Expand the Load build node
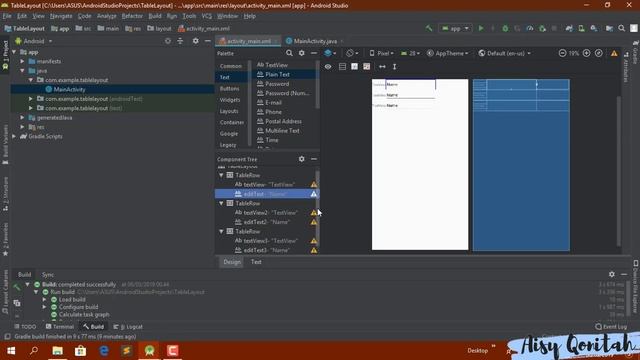The image size is (640, 360). 44,300
